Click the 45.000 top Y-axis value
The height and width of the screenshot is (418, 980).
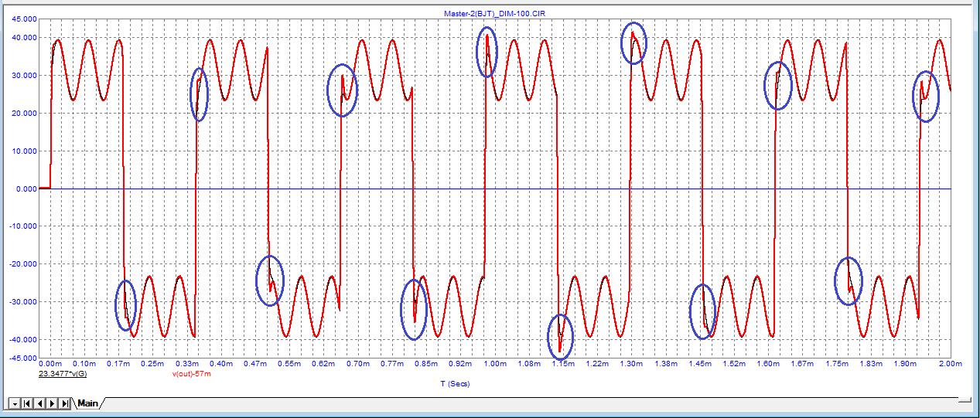[x=24, y=19]
